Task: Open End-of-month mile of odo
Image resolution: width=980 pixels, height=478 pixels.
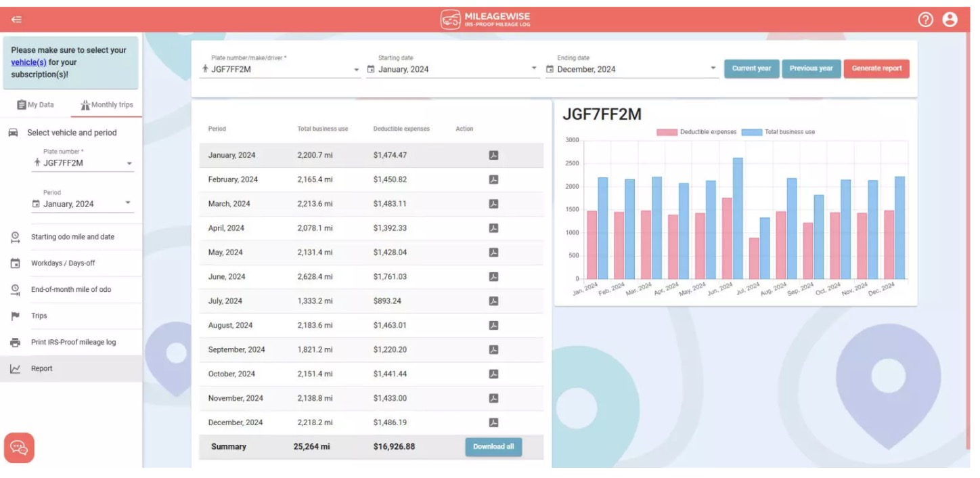Action: coord(71,290)
